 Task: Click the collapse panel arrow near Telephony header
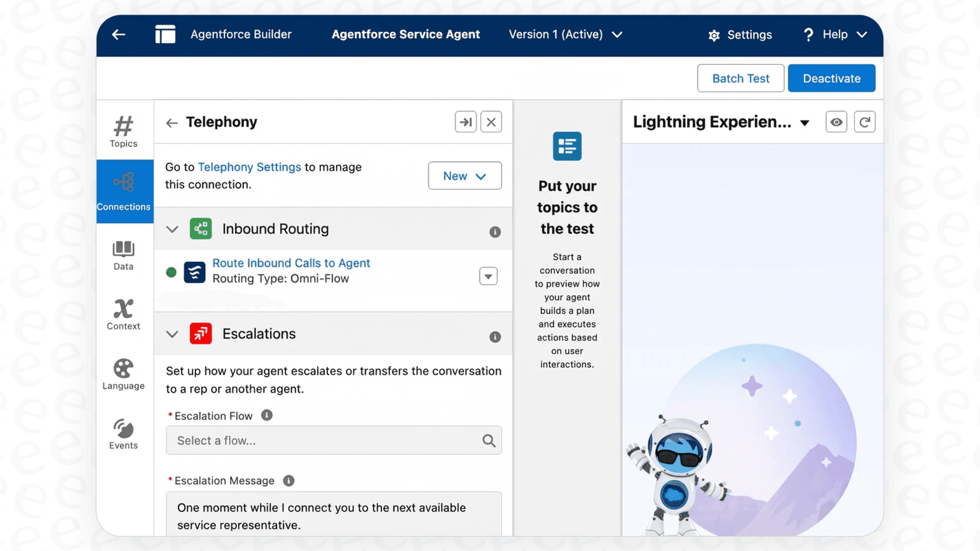coord(466,122)
